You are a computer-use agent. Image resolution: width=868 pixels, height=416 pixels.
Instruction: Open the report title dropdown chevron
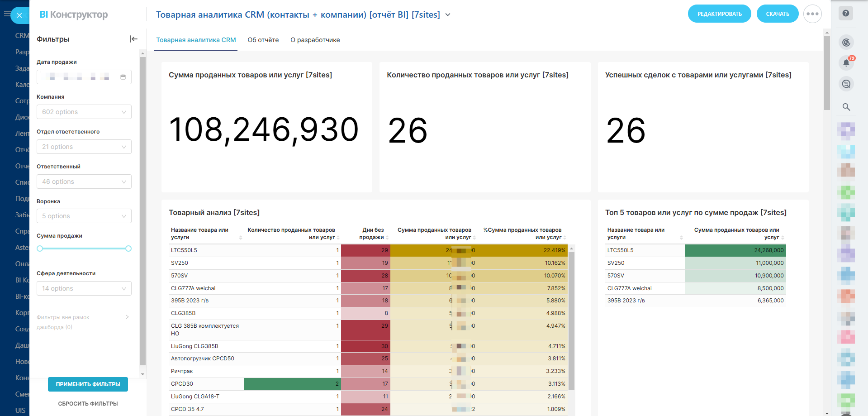click(448, 15)
